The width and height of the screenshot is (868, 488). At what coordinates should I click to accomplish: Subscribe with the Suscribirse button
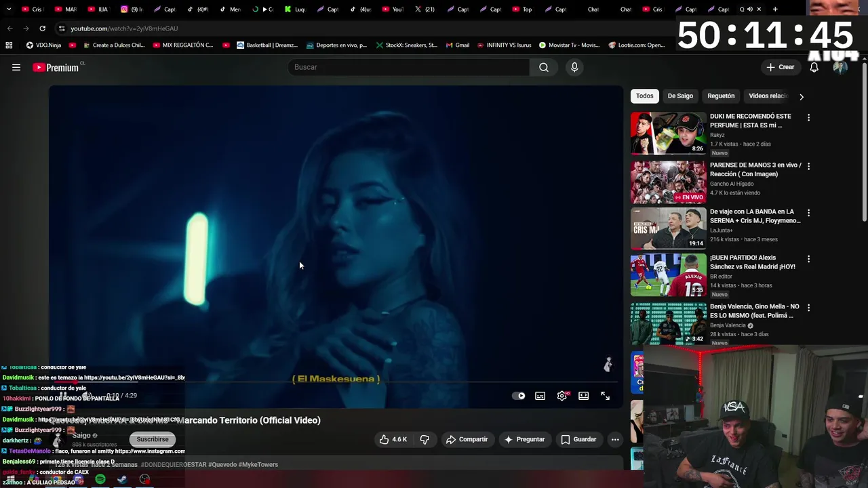pos(153,439)
